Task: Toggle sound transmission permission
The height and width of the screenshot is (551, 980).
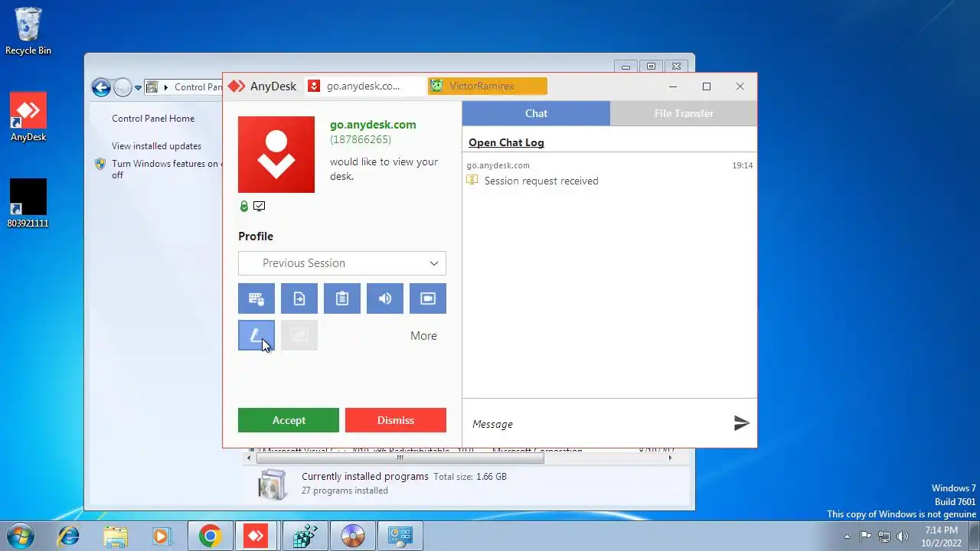Action: (x=385, y=298)
